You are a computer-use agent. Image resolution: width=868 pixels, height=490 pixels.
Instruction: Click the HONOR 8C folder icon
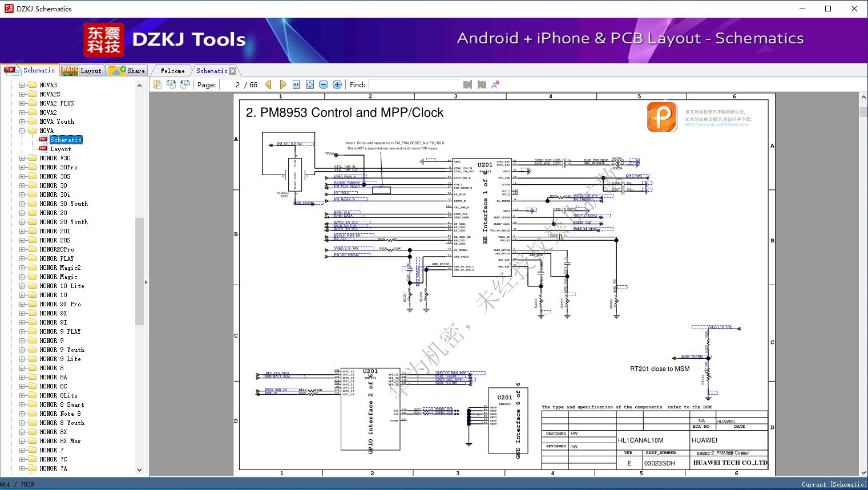click(32, 386)
